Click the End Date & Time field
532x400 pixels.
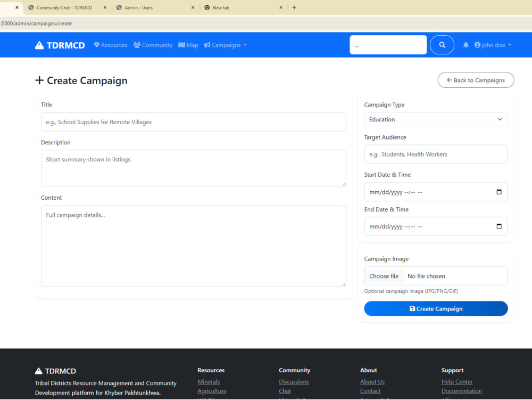(x=436, y=226)
